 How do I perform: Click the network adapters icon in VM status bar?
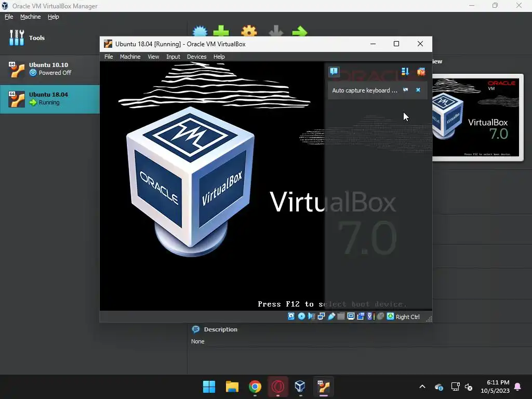click(321, 316)
